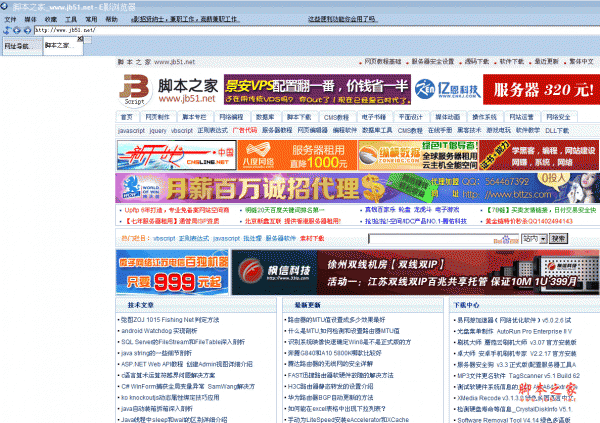Open the 八度网络 orange server banner
Viewport: 600px width, 423px height.
(x=297, y=155)
